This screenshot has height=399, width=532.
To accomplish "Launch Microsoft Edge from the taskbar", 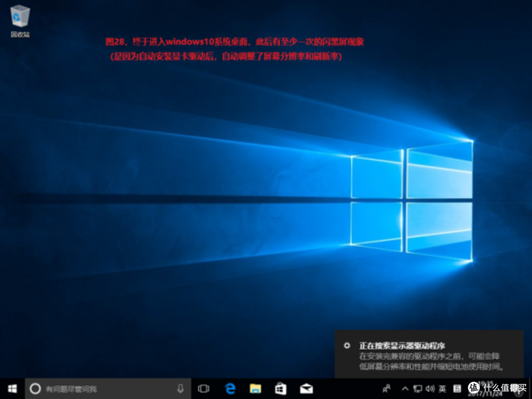I will [x=230, y=389].
